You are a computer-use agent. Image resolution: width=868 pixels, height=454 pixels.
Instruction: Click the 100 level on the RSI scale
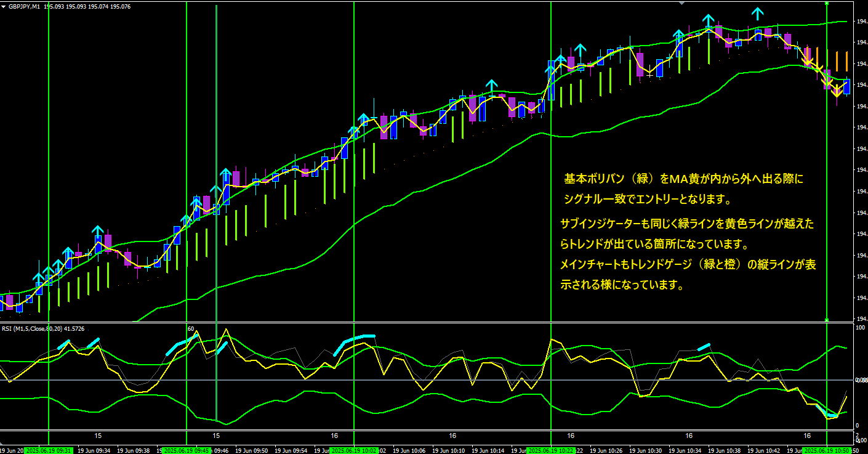(x=859, y=326)
